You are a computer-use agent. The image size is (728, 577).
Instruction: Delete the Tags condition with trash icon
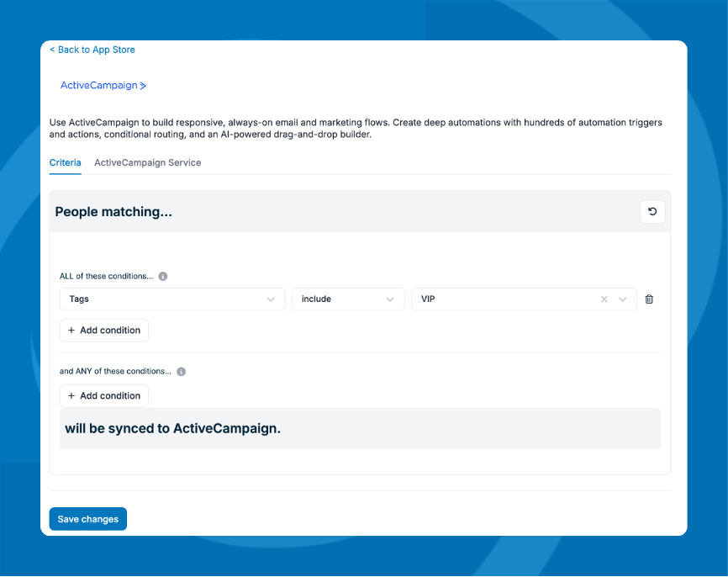pos(649,299)
